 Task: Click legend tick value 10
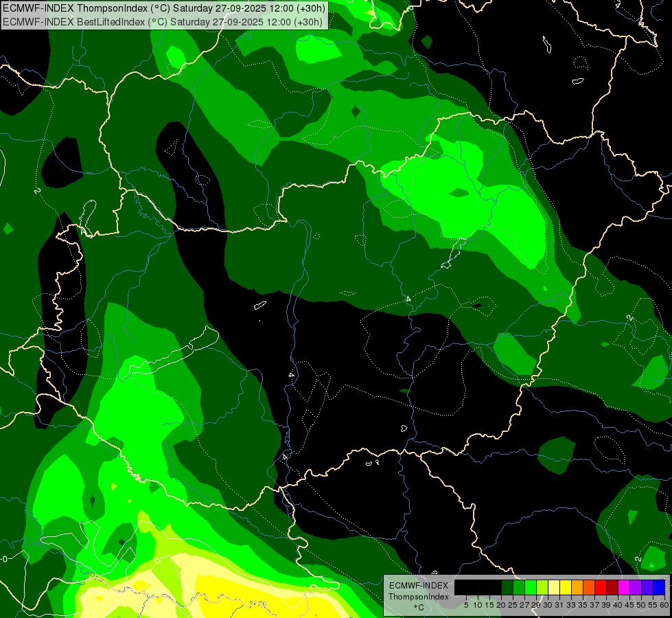tap(478, 605)
